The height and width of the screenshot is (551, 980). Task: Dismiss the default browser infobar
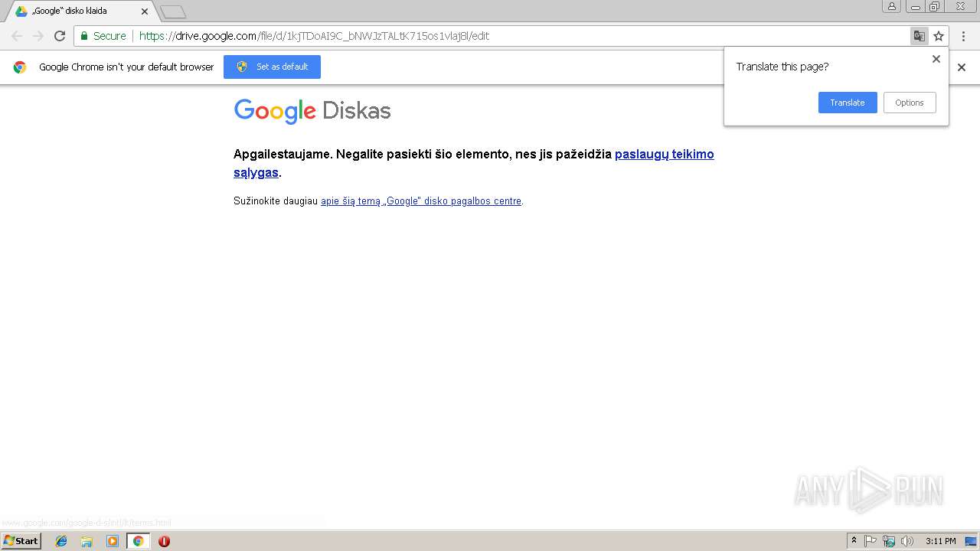(962, 67)
